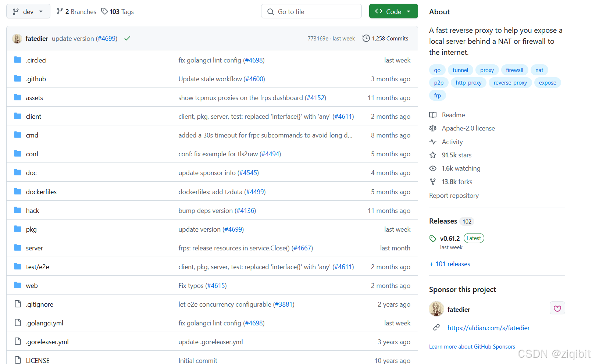Click the Go to file search field
Screen dimensions: 592x364
point(311,11)
